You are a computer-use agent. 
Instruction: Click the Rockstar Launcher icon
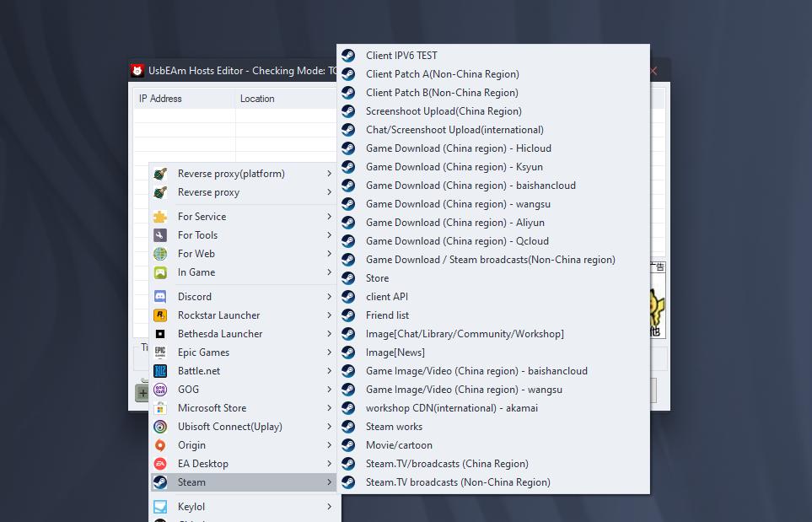tap(160, 315)
